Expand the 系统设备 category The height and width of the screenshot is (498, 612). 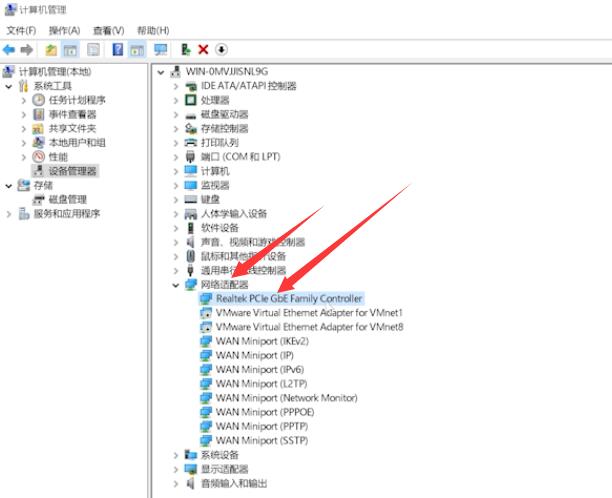click(x=176, y=455)
